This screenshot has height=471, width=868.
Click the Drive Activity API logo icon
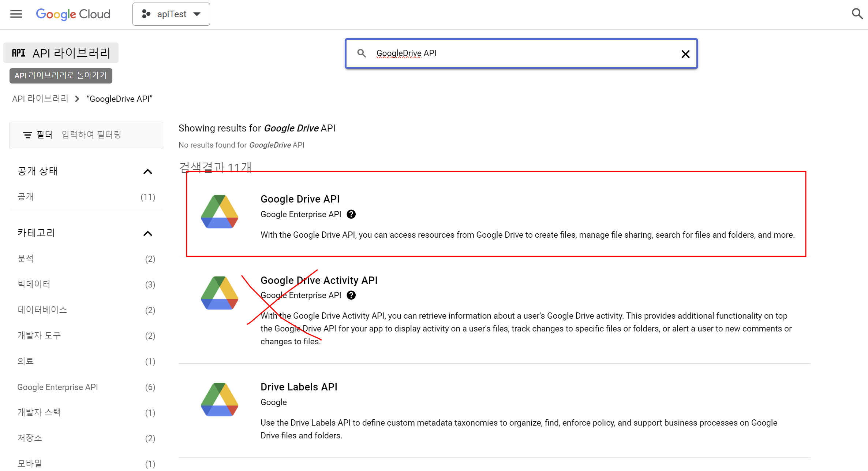pyautogui.click(x=220, y=293)
